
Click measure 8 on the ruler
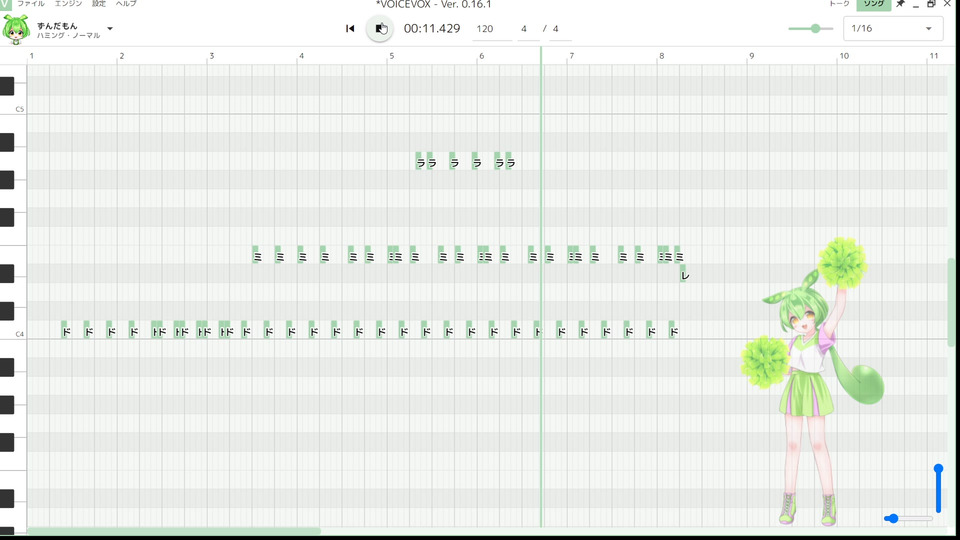pyautogui.click(x=661, y=56)
